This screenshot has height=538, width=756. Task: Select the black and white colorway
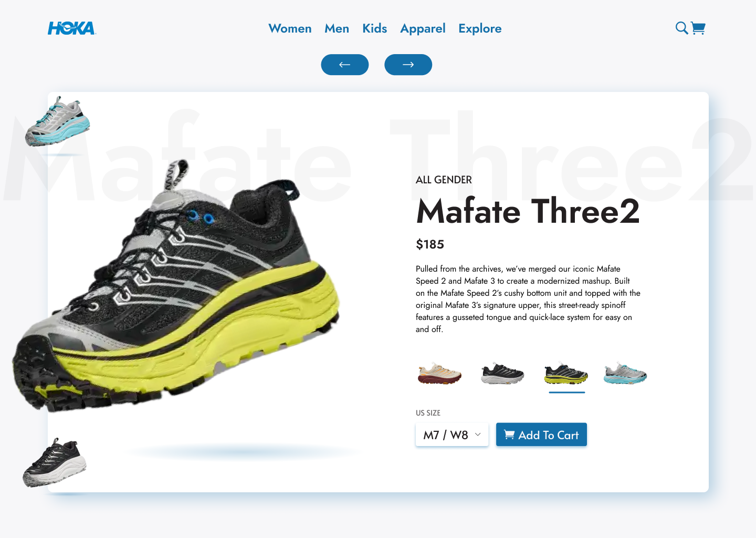(502, 374)
